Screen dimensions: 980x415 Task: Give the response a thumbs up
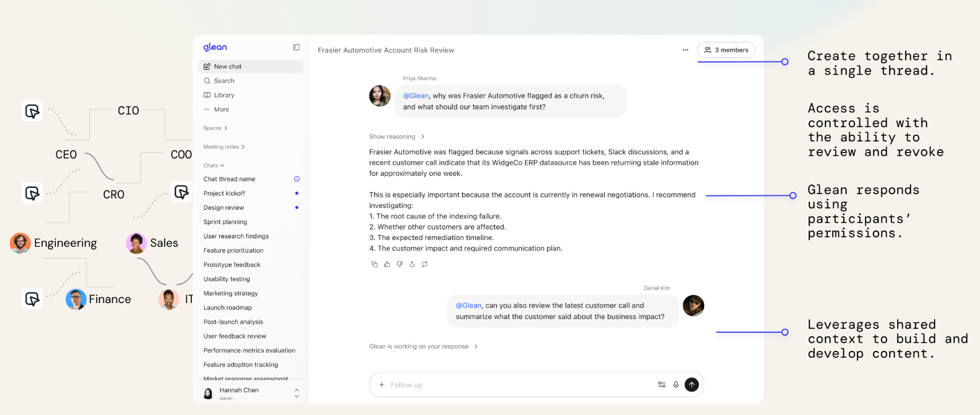tap(387, 264)
